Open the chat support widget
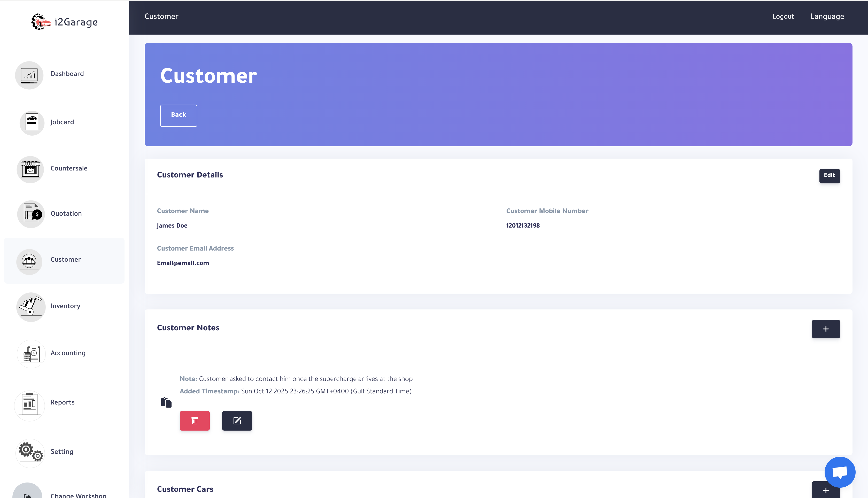 pyautogui.click(x=840, y=472)
